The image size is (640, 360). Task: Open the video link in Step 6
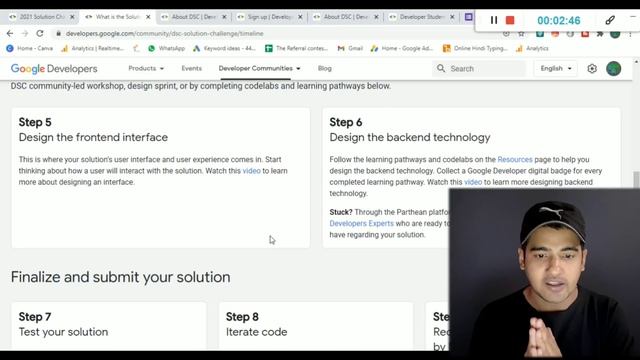coord(473,182)
